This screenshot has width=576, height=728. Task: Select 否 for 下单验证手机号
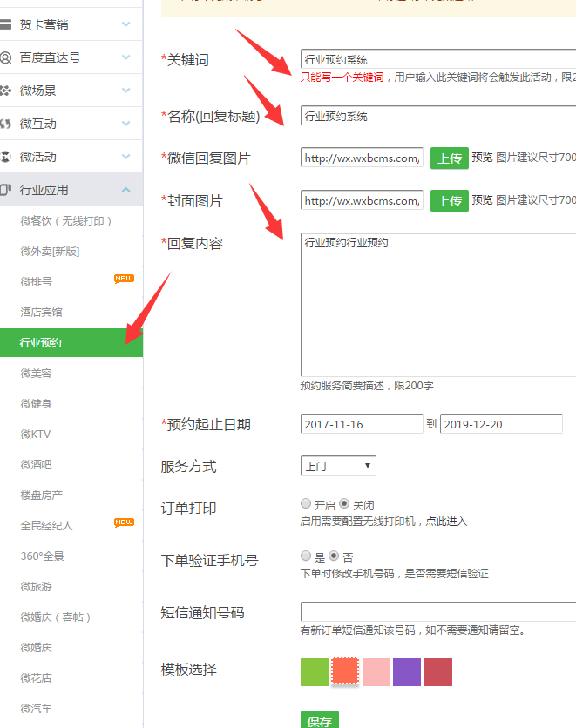(x=334, y=556)
